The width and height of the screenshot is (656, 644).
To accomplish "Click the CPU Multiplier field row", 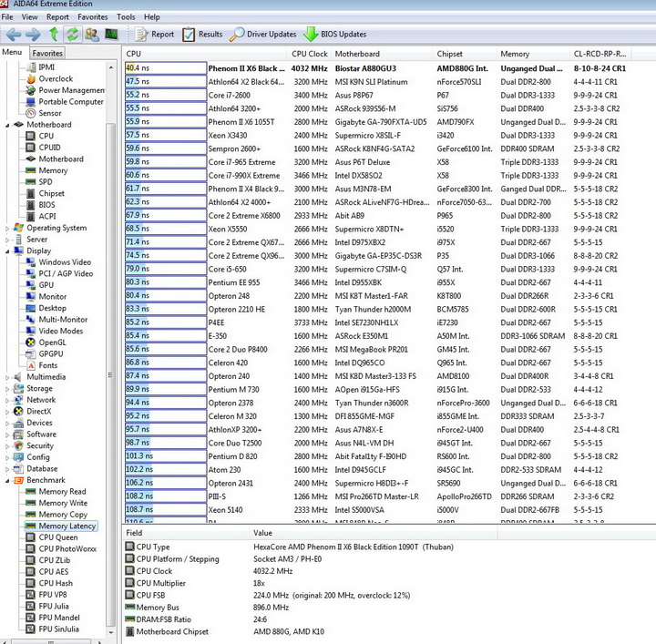I will (310, 583).
